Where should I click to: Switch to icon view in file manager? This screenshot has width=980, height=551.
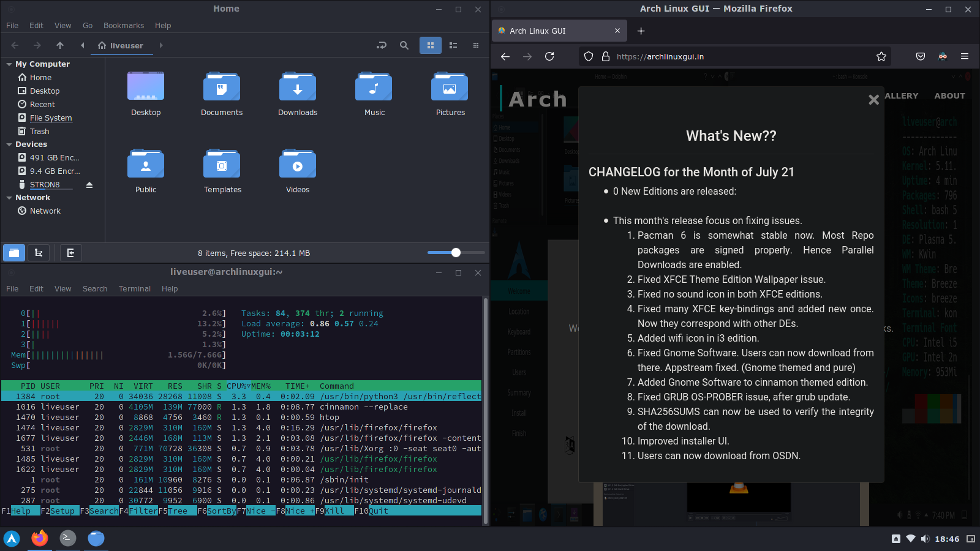tap(431, 45)
